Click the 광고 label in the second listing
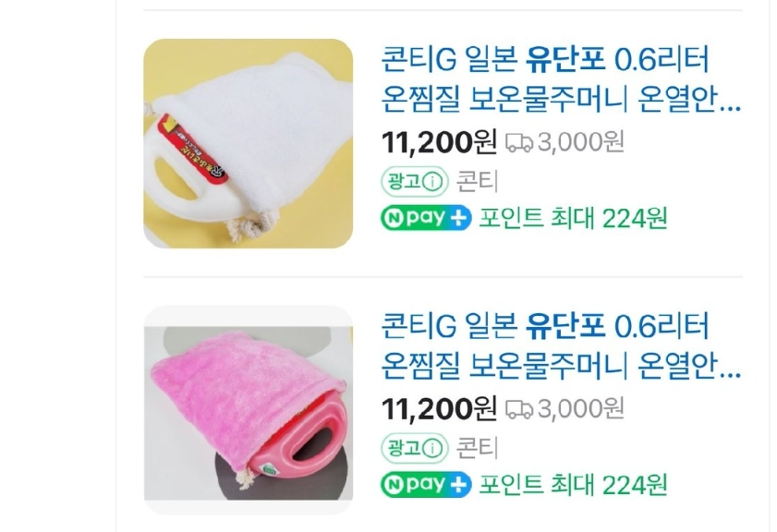The height and width of the screenshot is (532, 777). [x=405, y=448]
